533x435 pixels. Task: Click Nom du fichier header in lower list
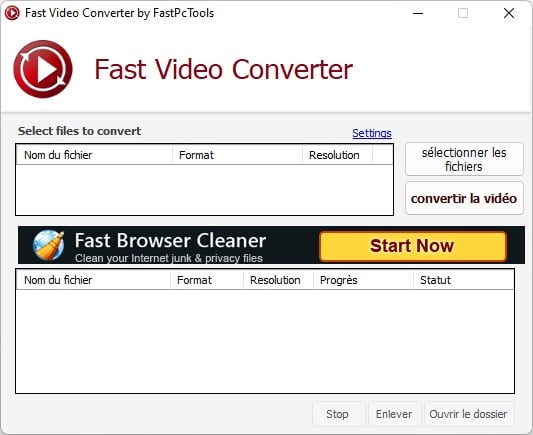click(x=93, y=280)
